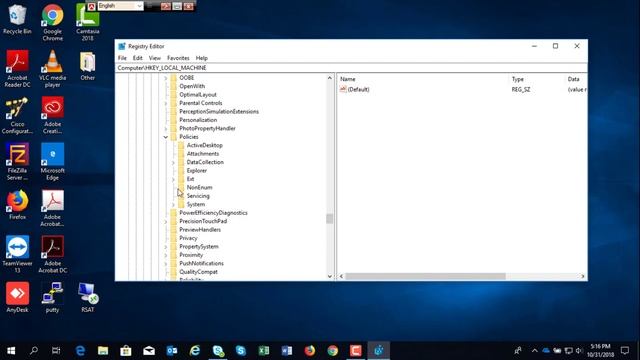
Task: Click the Registry Editor taskbar button
Action: tap(378, 351)
